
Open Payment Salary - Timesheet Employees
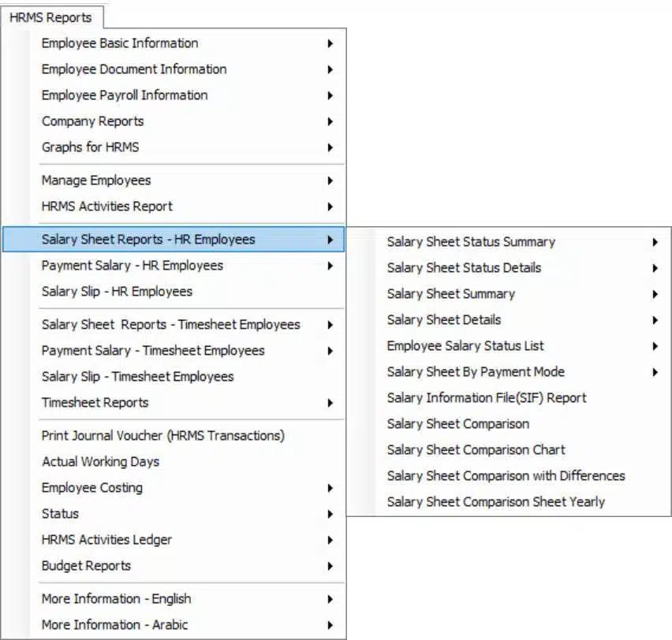[x=174, y=351]
